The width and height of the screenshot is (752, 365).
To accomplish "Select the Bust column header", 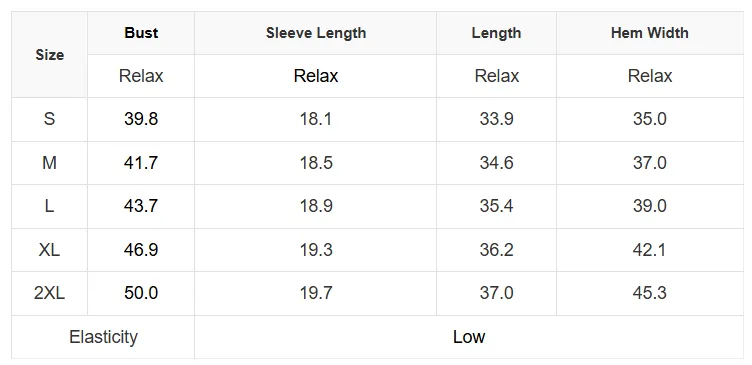I will (141, 33).
